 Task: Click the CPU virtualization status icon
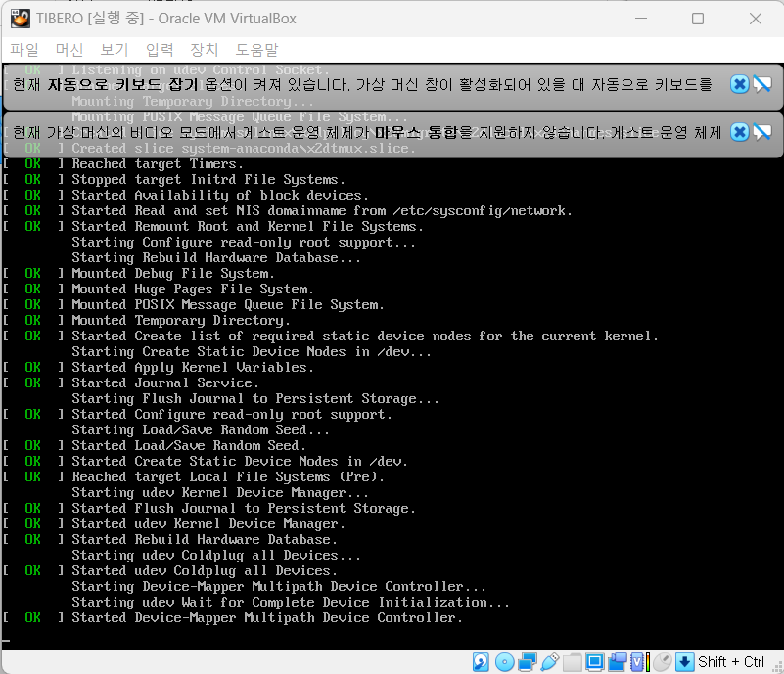click(639, 662)
